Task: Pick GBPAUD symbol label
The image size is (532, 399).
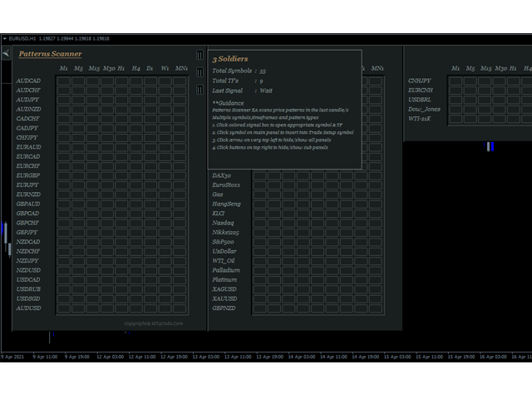Action: (28, 204)
